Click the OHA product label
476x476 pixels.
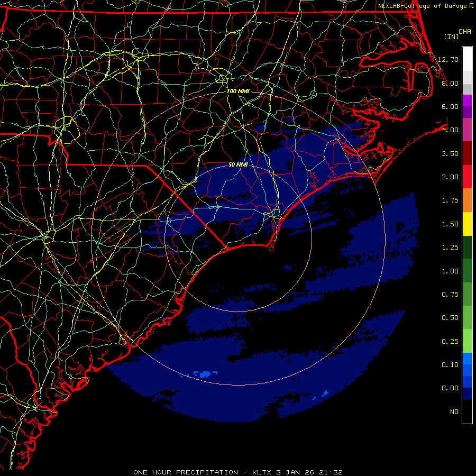[x=465, y=32]
